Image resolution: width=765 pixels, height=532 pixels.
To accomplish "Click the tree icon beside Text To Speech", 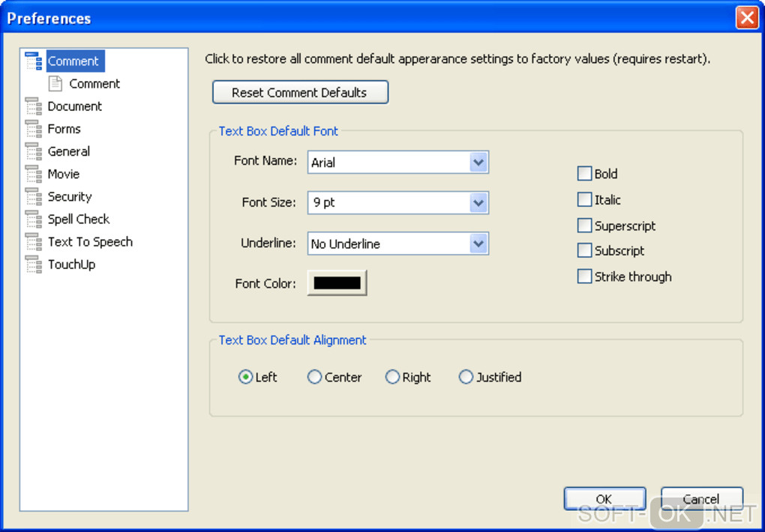I will pos(34,242).
